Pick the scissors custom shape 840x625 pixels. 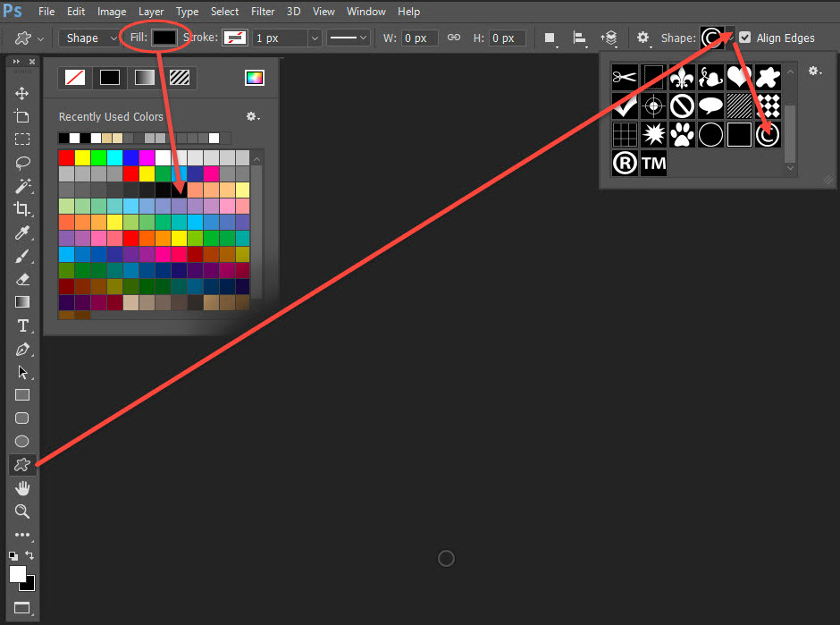click(625, 77)
